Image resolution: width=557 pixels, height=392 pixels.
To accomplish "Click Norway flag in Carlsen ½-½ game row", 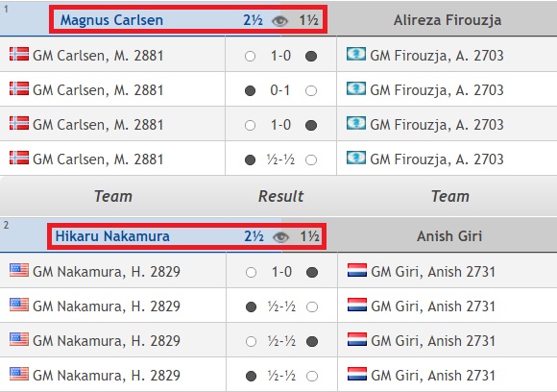I will 19,158.
